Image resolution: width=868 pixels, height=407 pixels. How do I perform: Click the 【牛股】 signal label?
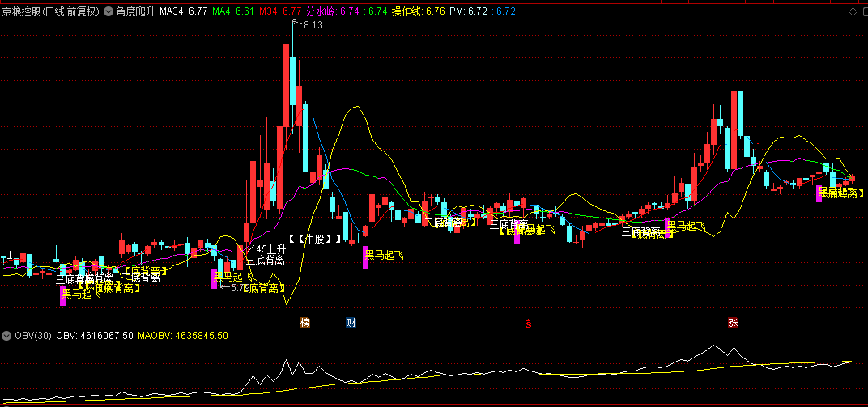pos(315,239)
